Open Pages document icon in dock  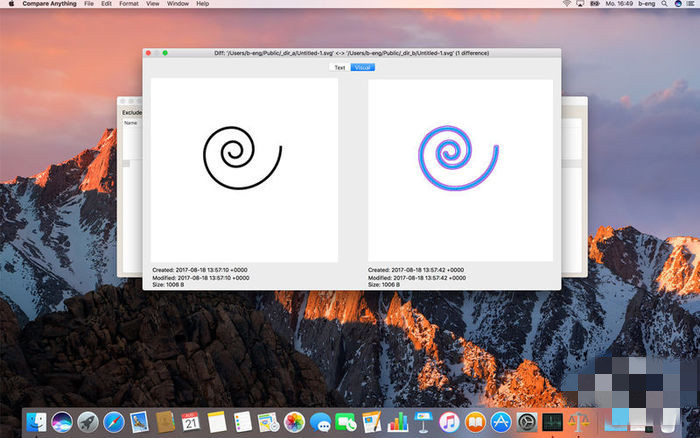click(x=371, y=422)
